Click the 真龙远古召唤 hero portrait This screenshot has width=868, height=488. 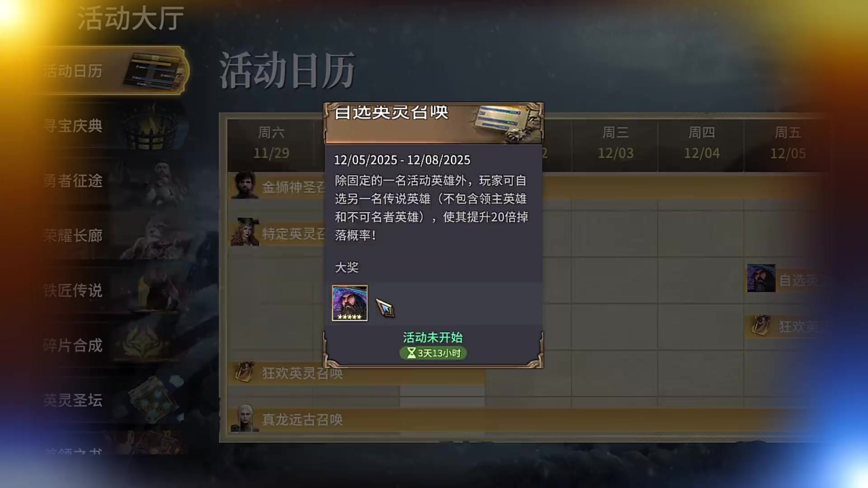tap(245, 418)
